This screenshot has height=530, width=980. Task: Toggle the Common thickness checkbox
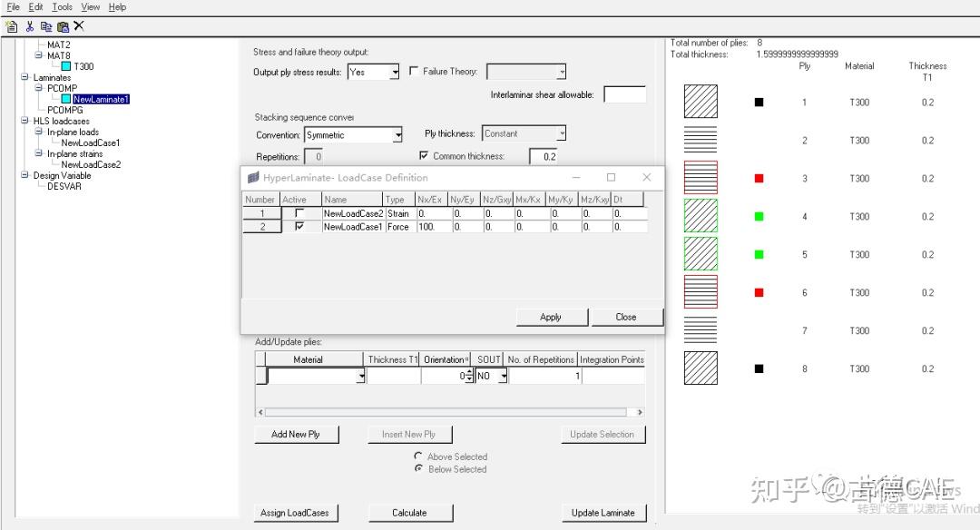[x=424, y=155]
